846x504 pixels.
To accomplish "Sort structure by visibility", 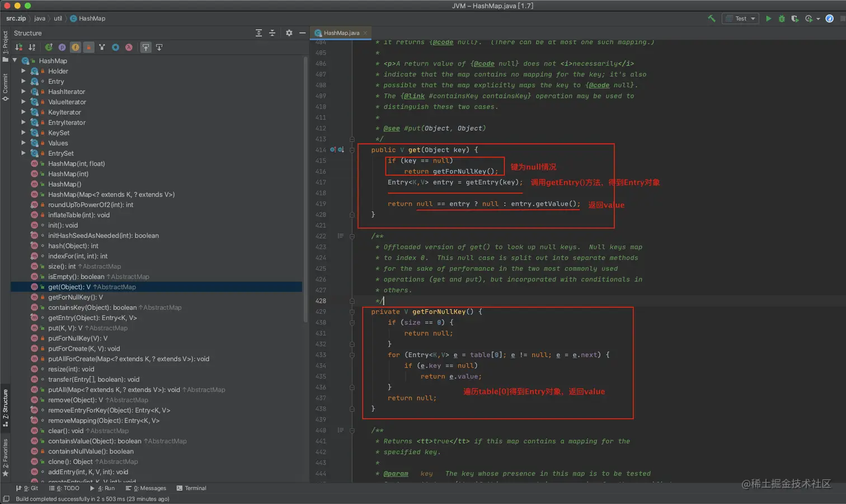I will point(19,48).
